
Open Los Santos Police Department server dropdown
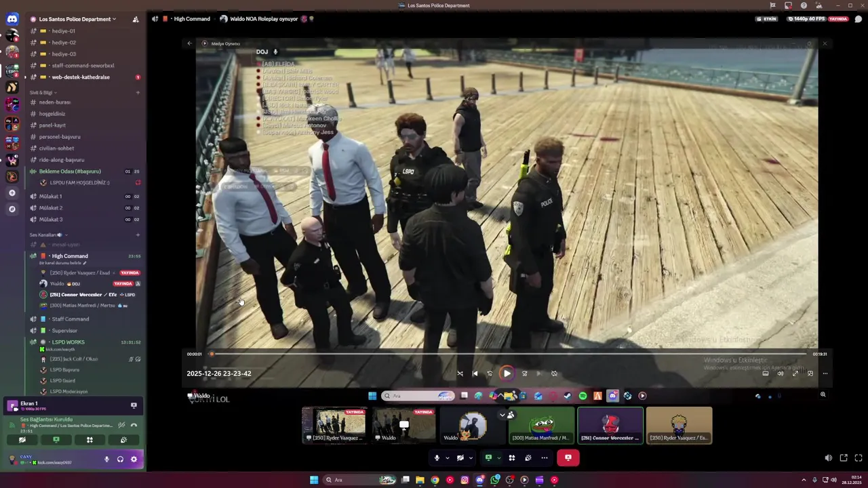[77, 19]
